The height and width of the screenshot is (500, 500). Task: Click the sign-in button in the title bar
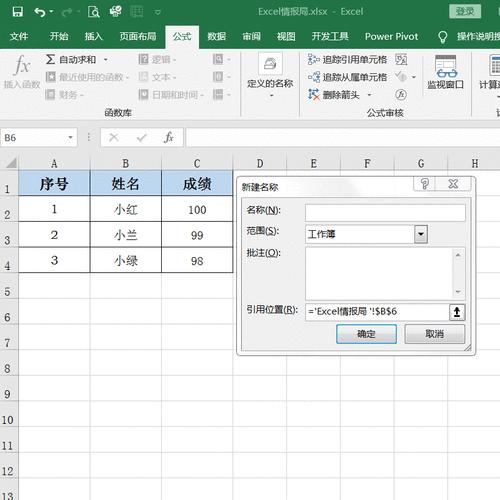(x=465, y=12)
